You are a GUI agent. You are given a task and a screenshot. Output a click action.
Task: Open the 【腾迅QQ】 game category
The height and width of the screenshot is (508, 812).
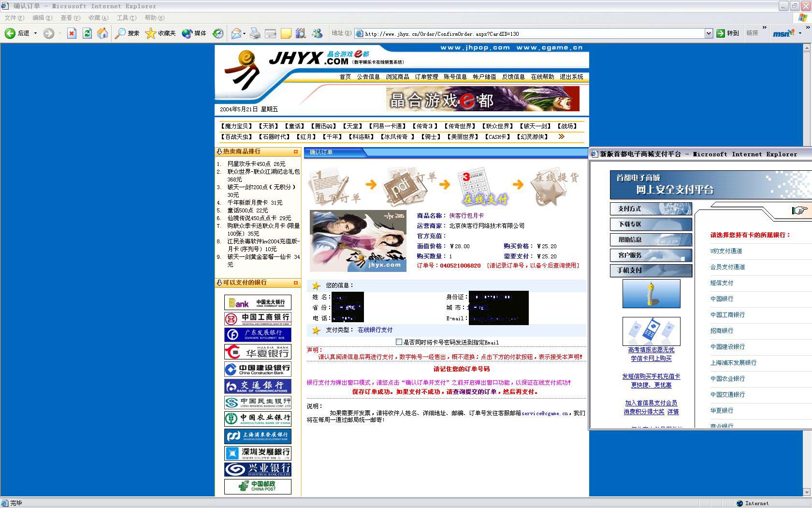click(323, 126)
